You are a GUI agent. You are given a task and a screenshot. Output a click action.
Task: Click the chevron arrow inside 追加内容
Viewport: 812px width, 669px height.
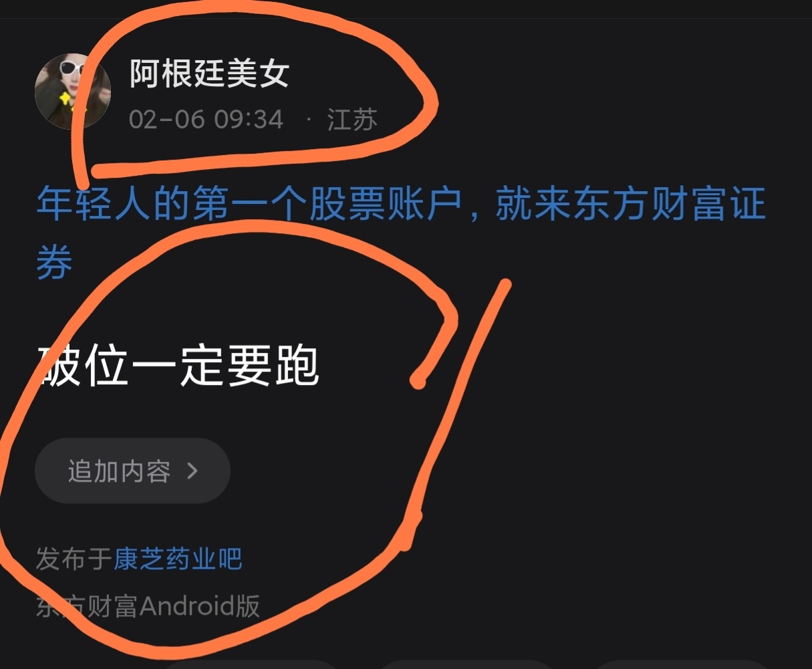pyautogui.click(x=192, y=471)
